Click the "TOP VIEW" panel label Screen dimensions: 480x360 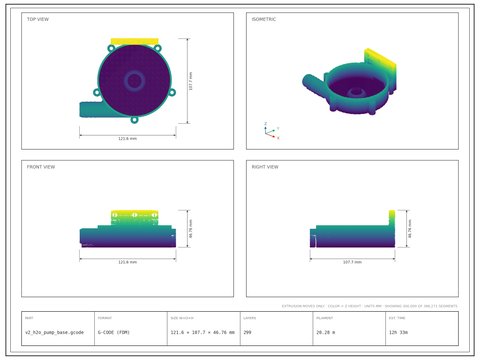[x=38, y=19]
